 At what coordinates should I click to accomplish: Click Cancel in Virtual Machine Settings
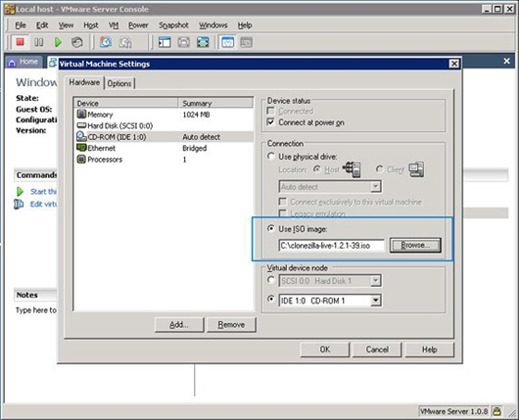point(377,350)
